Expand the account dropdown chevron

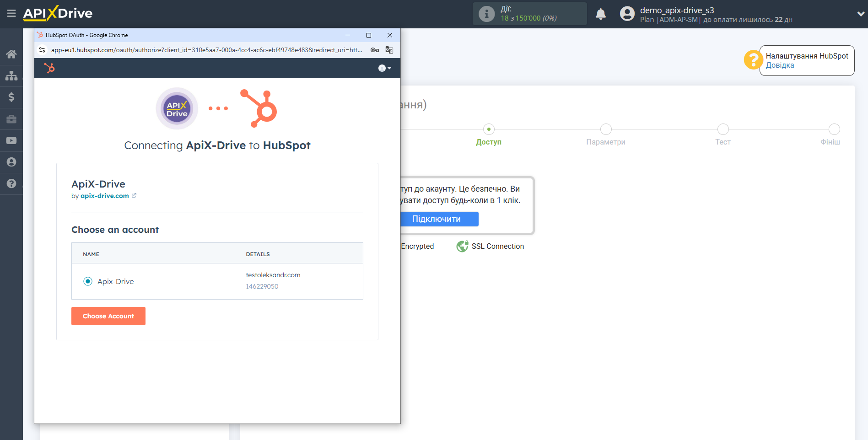pyautogui.click(x=861, y=14)
